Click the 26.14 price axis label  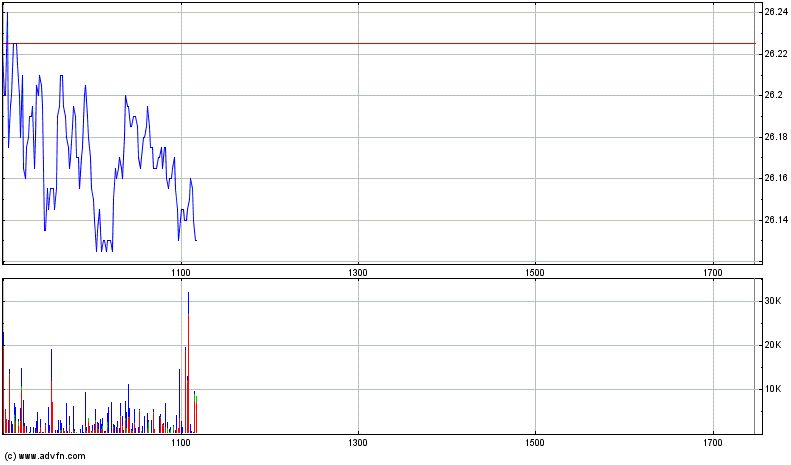click(x=775, y=220)
